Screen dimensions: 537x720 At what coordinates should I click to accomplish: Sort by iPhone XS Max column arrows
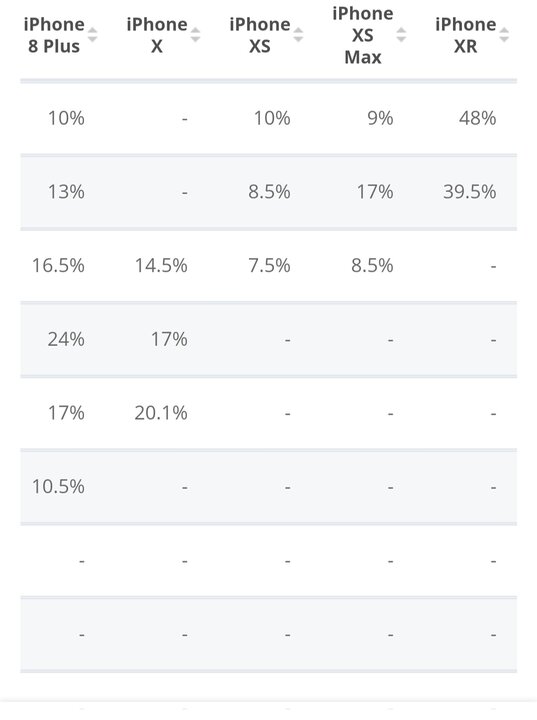[x=401, y=35]
